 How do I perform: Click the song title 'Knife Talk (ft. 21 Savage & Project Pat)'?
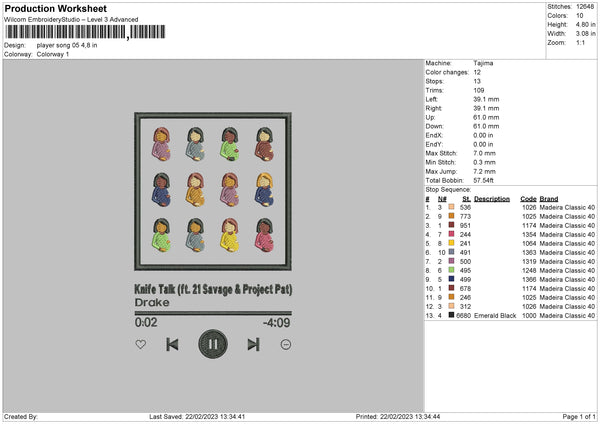tap(213, 290)
